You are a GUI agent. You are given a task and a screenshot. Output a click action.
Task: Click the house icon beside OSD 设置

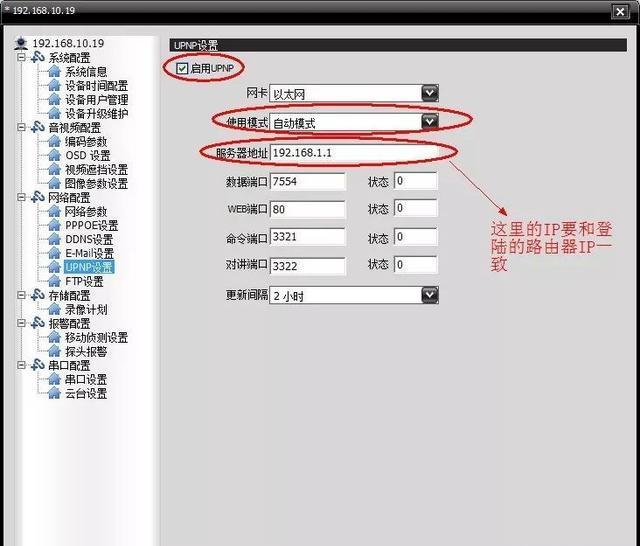[x=54, y=155]
